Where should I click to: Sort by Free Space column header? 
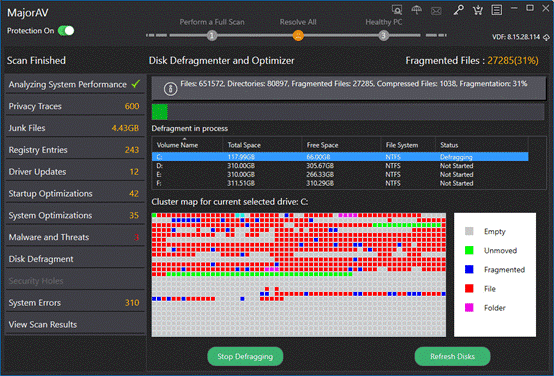point(341,145)
